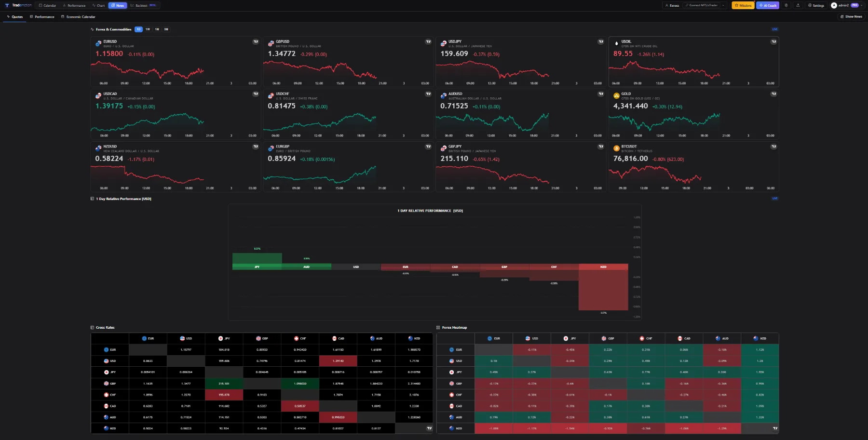This screenshot has width=868, height=440.
Task: Open the TradingView logo on USDCAD card
Action: pyautogui.click(x=256, y=94)
